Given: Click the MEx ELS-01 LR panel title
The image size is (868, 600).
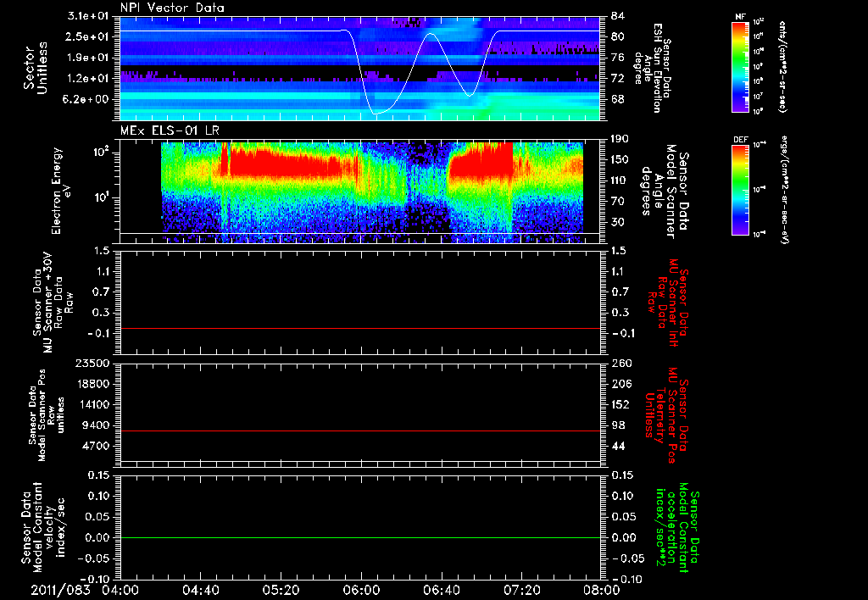Looking at the screenshot, I should click(x=170, y=131).
